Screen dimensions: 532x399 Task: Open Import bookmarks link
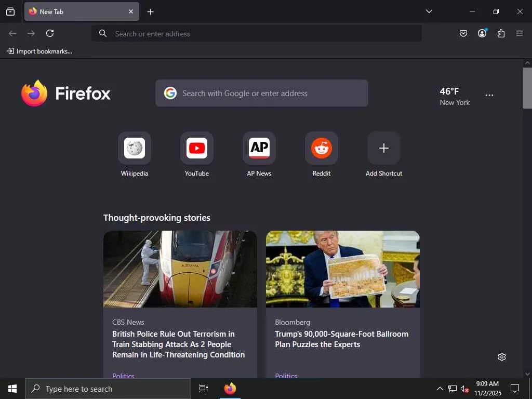coord(39,51)
